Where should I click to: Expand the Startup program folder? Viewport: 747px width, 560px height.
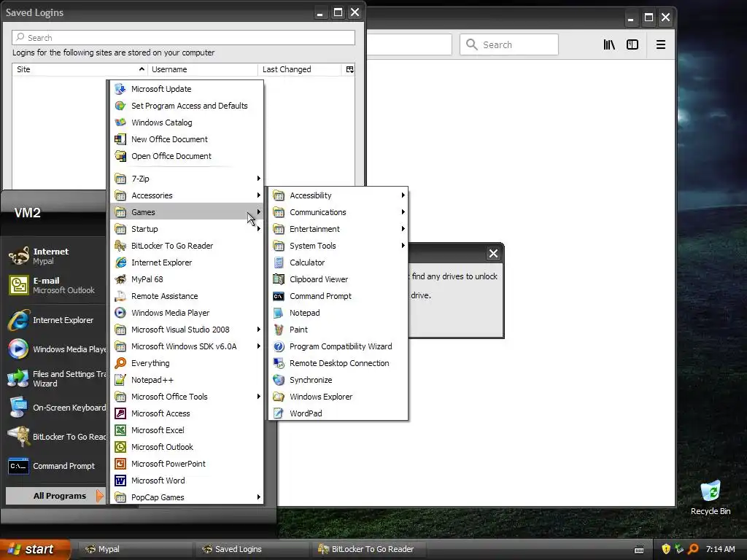point(187,229)
